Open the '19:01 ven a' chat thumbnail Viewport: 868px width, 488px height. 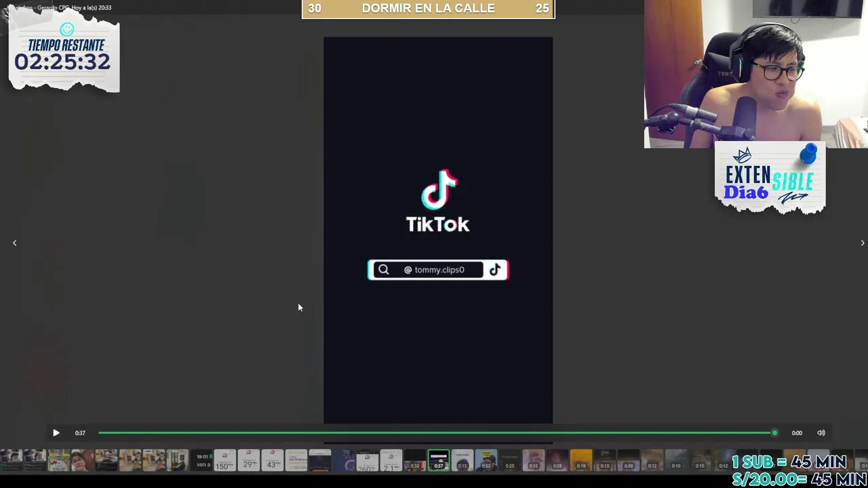point(201,460)
